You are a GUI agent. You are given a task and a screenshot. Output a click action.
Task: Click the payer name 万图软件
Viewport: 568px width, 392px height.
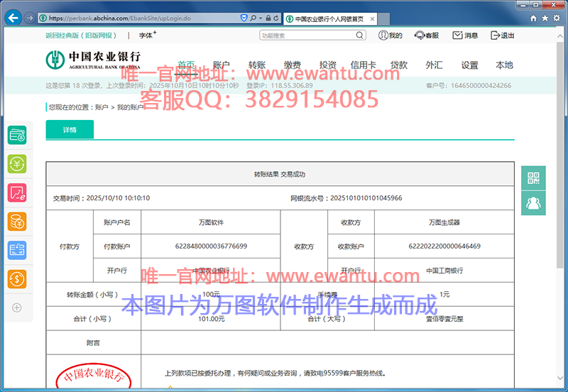[211, 222]
